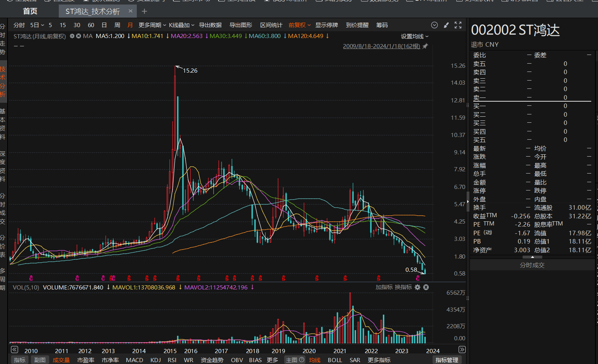Enter fullscreen chart mode
The image size is (598, 364).
point(458,25)
